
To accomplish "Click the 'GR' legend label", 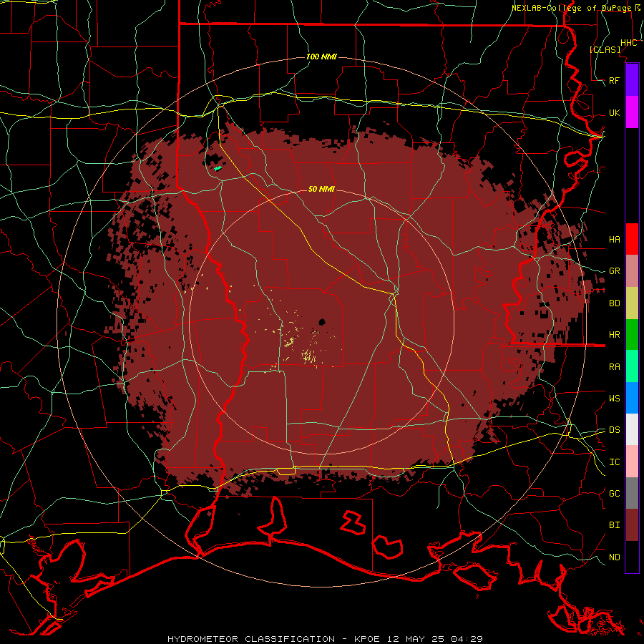I will click(x=615, y=271).
